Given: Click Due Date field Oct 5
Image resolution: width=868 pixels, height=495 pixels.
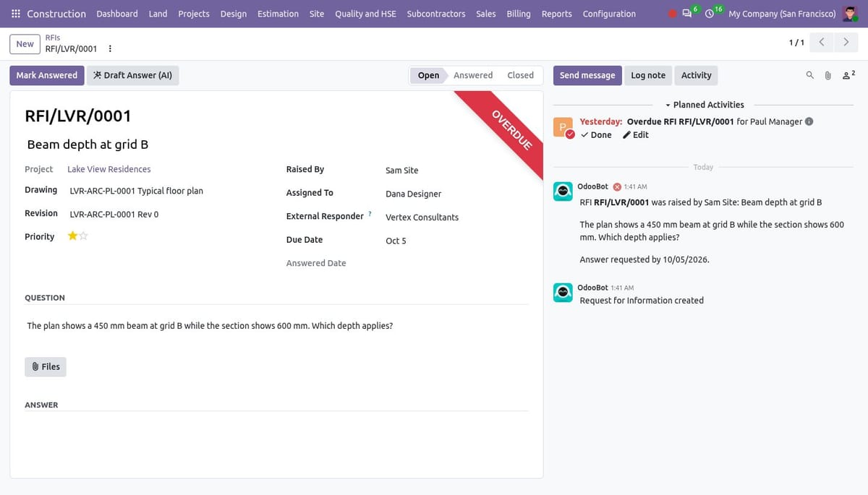Looking at the screenshot, I should pyautogui.click(x=396, y=241).
